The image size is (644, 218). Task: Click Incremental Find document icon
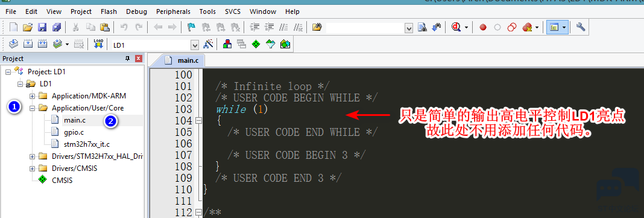pos(422,28)
